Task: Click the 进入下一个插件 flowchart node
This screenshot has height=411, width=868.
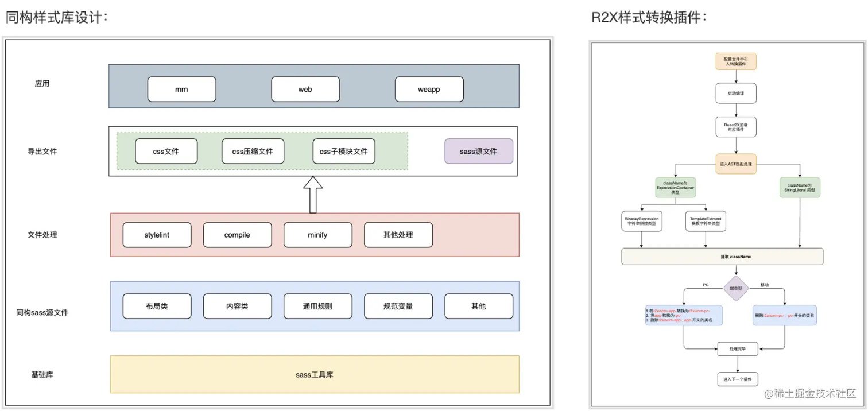Action: tap(738, 379)
